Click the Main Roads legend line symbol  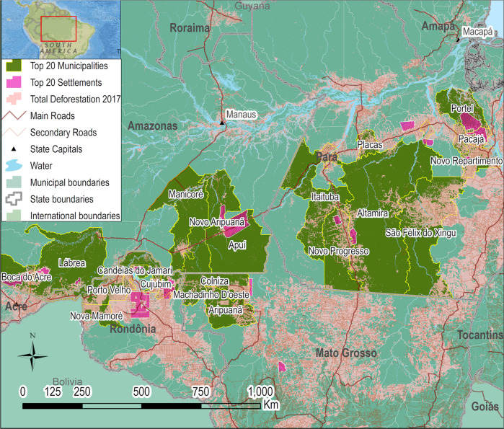(15, 116)
